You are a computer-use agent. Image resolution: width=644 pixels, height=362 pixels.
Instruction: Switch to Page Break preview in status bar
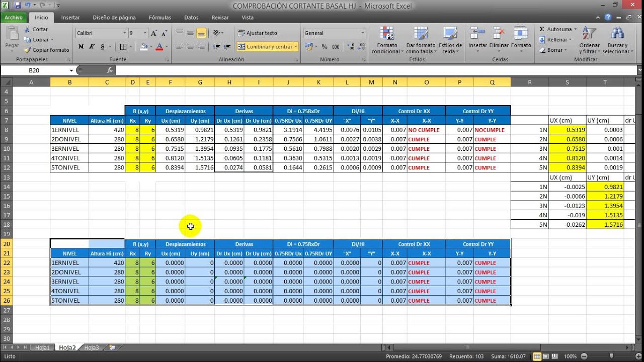point(555,356)
